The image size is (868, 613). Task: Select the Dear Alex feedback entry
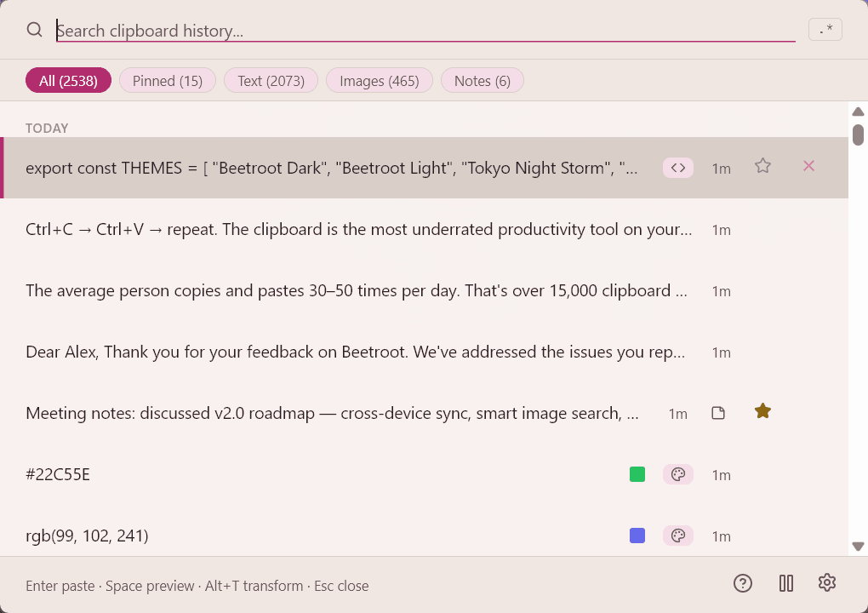(x=340, y=352)
